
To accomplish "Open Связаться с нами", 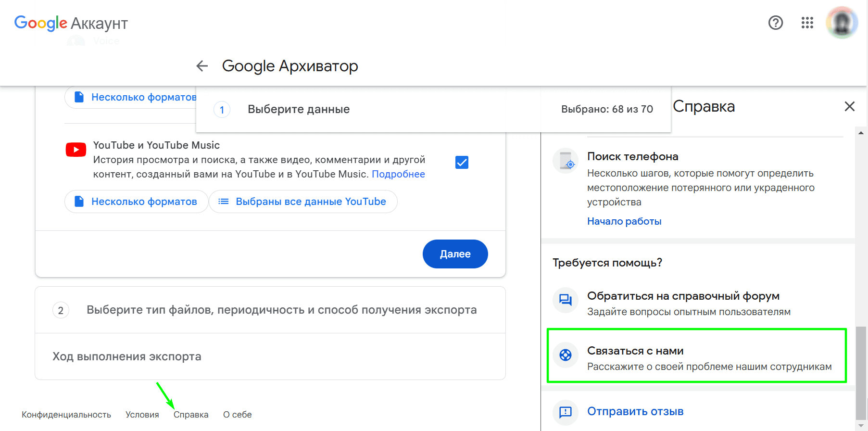I will coord(697,356).
